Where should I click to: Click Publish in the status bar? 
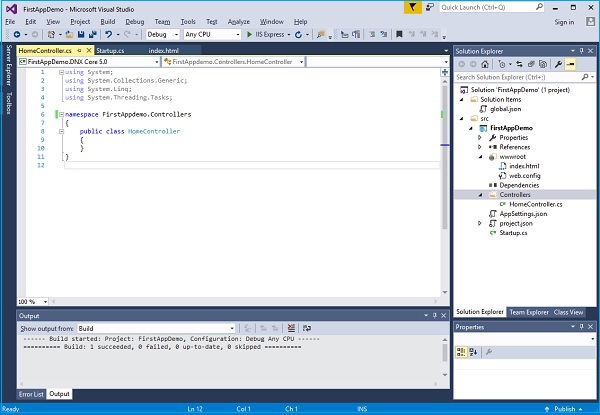point(565,409)
